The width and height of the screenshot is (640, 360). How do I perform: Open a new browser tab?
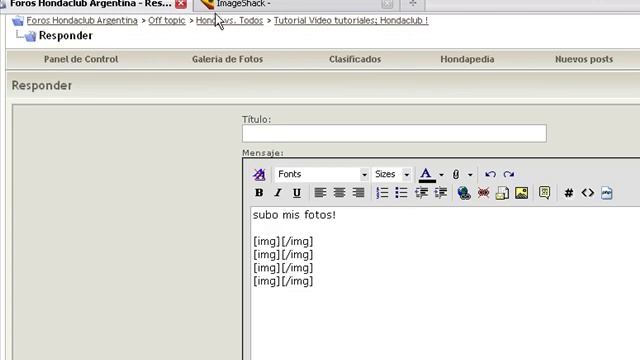click(413, 4)
